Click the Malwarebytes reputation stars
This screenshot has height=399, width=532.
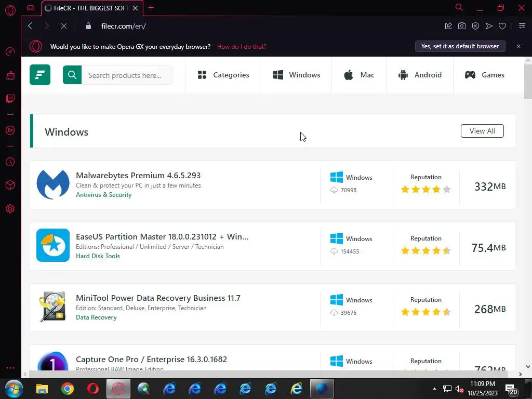(426, 189)
